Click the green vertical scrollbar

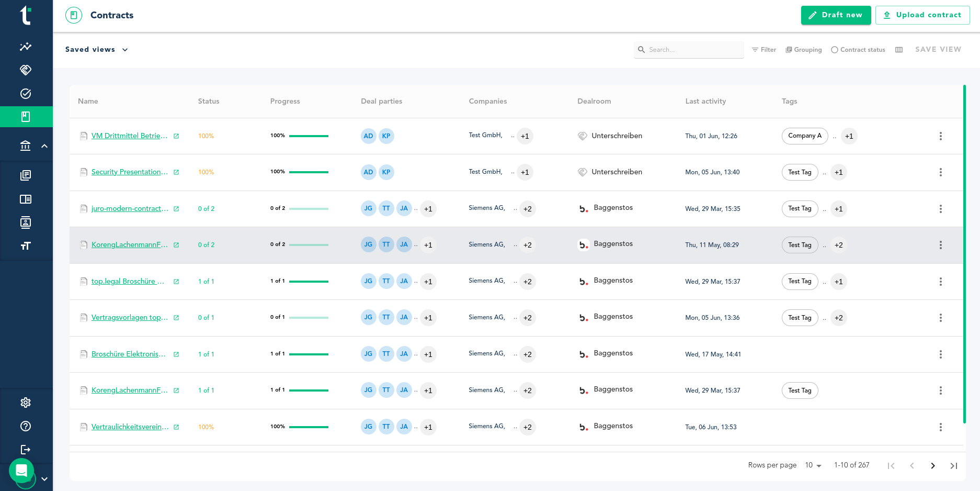pos(964,254)
